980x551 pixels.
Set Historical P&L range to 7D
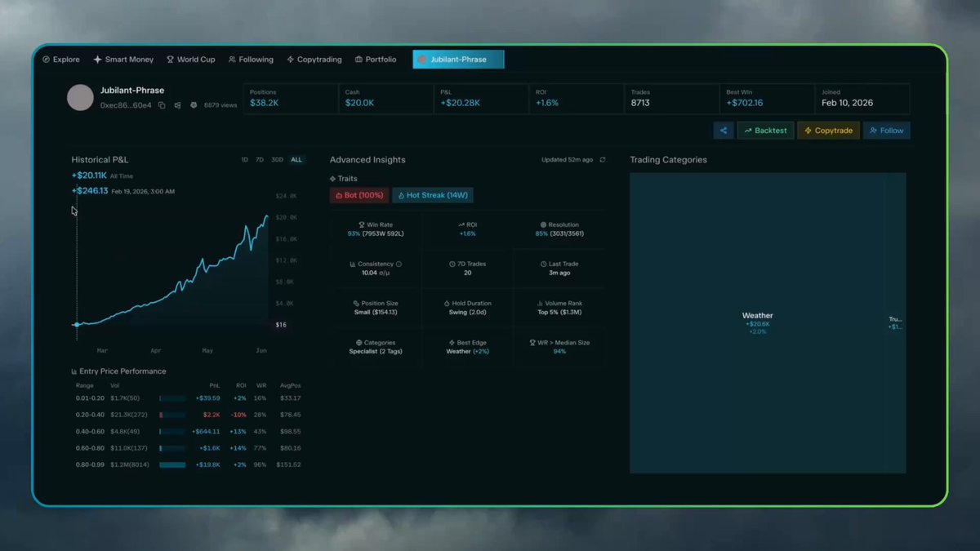click(260, 160)
